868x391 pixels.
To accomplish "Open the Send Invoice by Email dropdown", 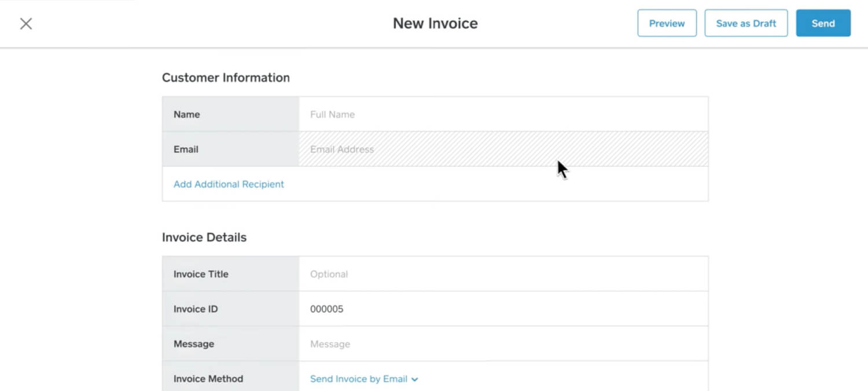I will 363,378.
